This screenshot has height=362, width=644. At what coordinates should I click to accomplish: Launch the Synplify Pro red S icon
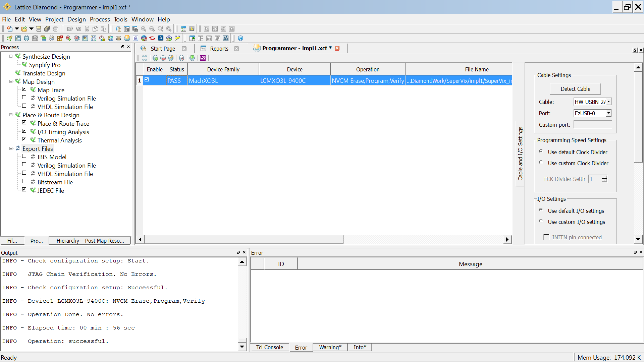tap(152, 38)
